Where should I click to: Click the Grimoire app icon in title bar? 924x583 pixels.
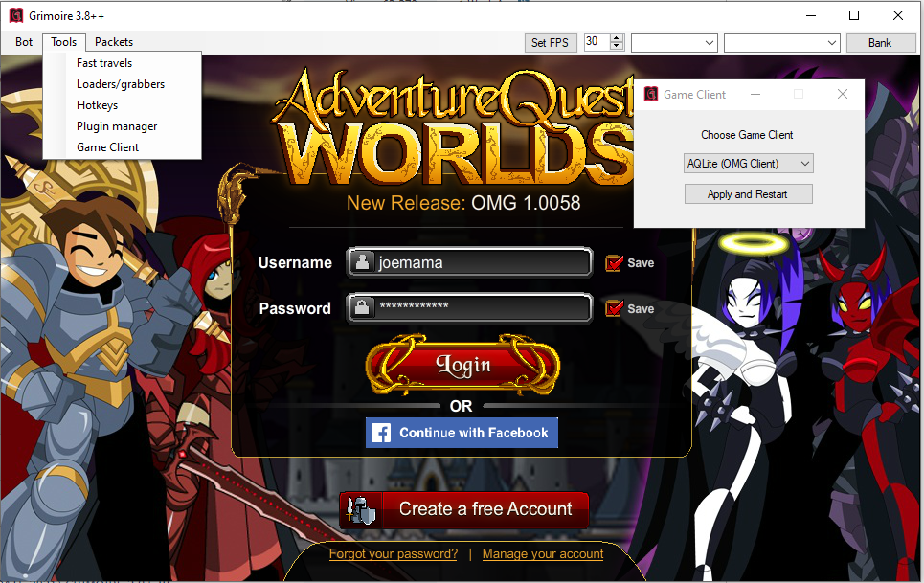(x=16, y=16)
